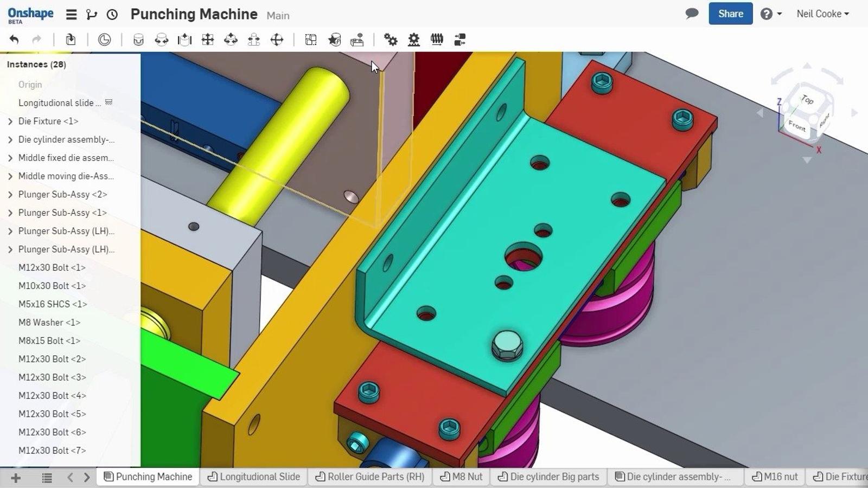This screenshot has width=868, height=488.
Task: Open the comments speech bubble
Action: pyautogui.click(x=692, y=14)
